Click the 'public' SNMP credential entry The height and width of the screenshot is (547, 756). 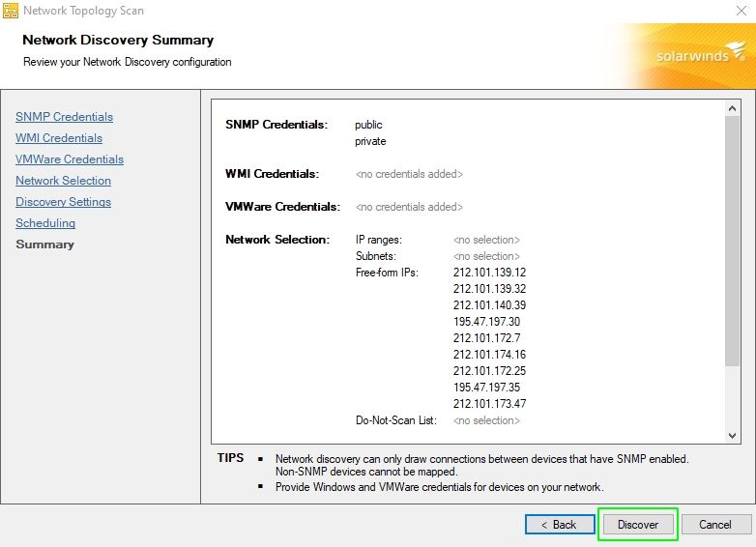pyautogui.click(x=368, y=125)
